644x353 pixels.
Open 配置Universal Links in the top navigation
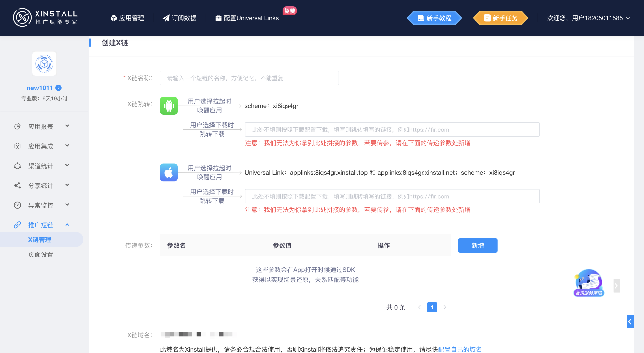(x=247, y=18)
